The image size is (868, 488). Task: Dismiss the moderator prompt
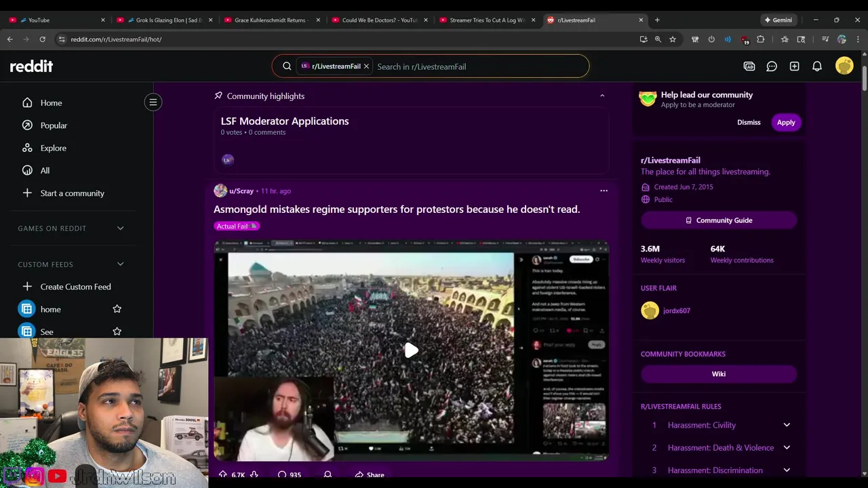click(749, 123)
